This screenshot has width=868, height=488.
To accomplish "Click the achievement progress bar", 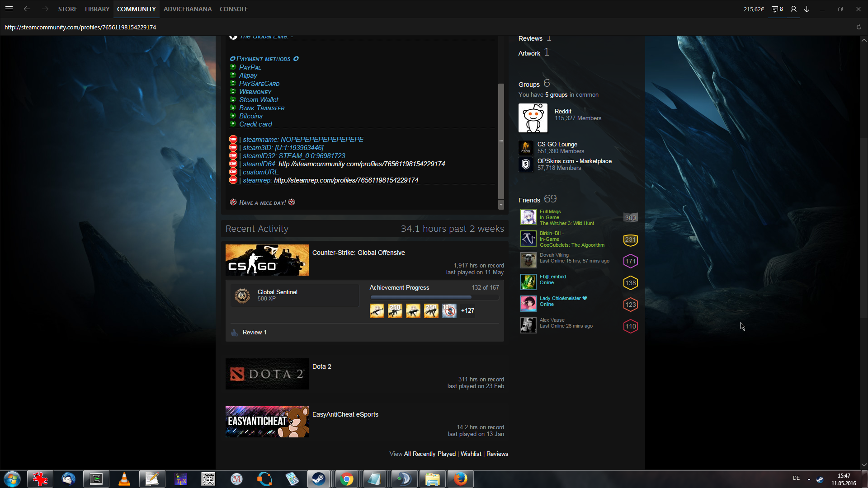I will [x=434, y=297].
